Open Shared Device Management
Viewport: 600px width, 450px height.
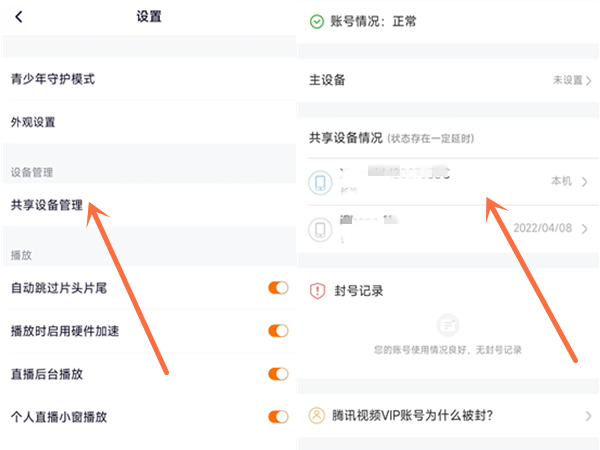tap(46, 205)
